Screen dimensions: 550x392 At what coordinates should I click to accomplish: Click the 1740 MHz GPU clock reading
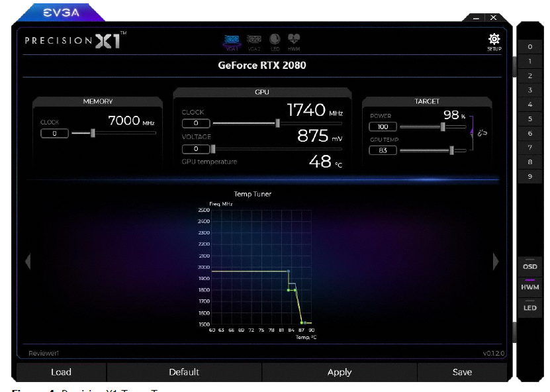click(314, 110)
